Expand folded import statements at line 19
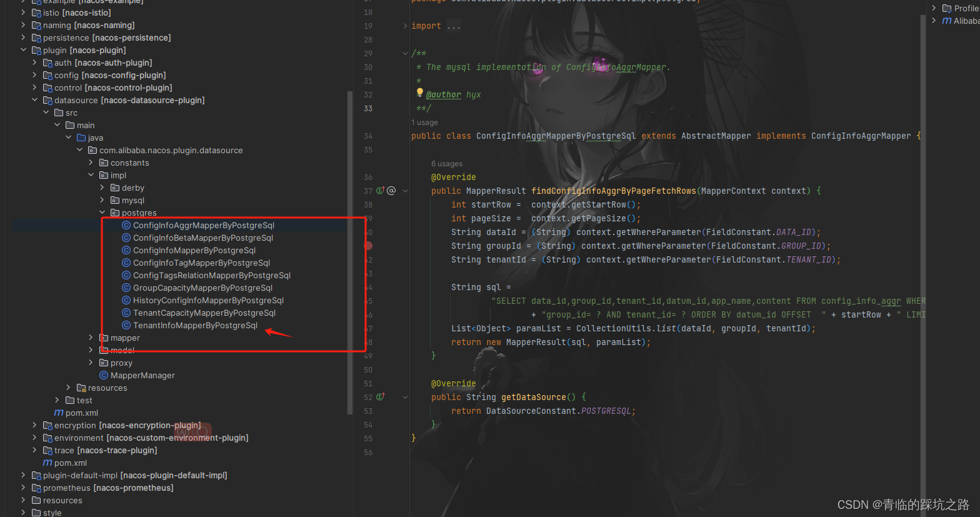This screenshot has height=517, width=980. pos(405,26)
